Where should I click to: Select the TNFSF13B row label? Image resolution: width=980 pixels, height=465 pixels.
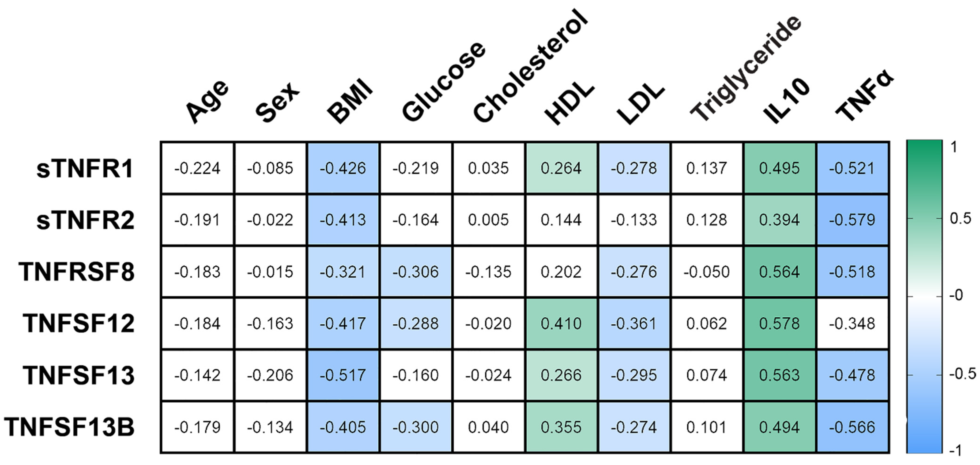click(x=69, y=427)
